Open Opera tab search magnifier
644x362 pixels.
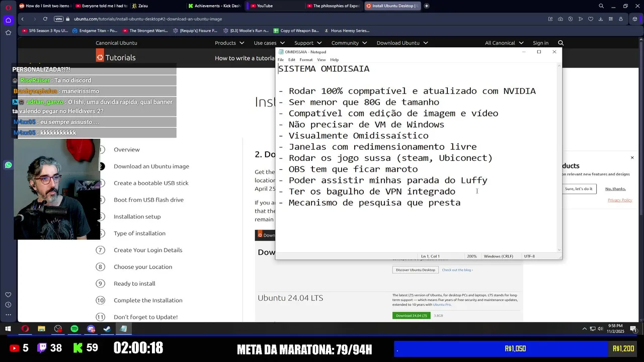(x=601, y=6)
